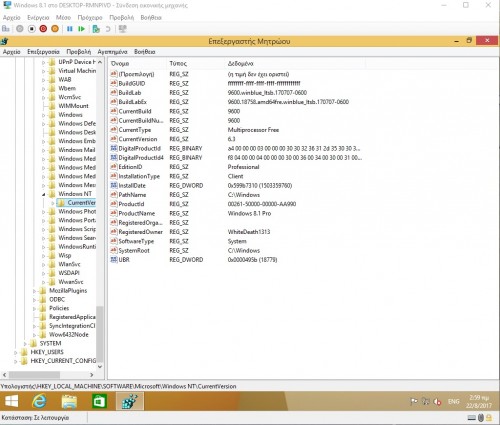Click the ENG language indicator
This screenshot has width=500, height=425.
pos(454,401)
